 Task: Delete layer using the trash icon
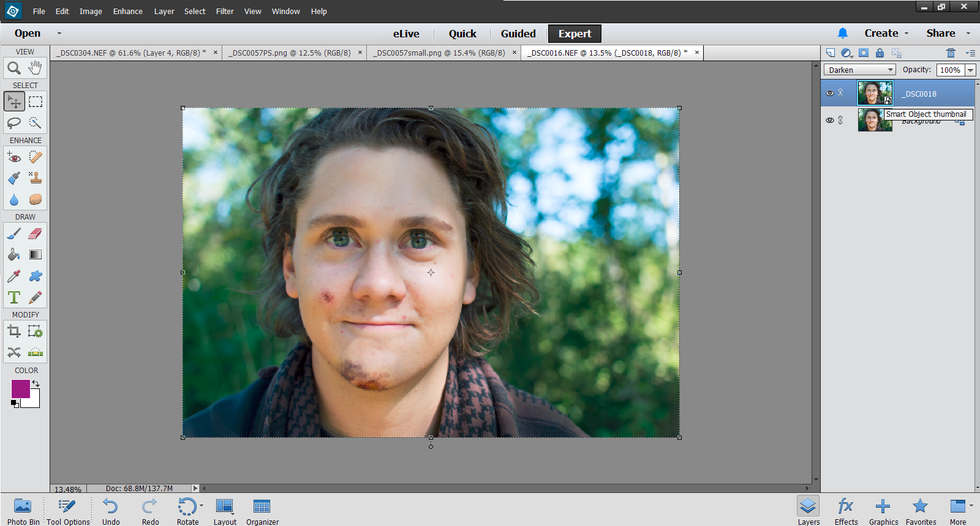[951, 53]
